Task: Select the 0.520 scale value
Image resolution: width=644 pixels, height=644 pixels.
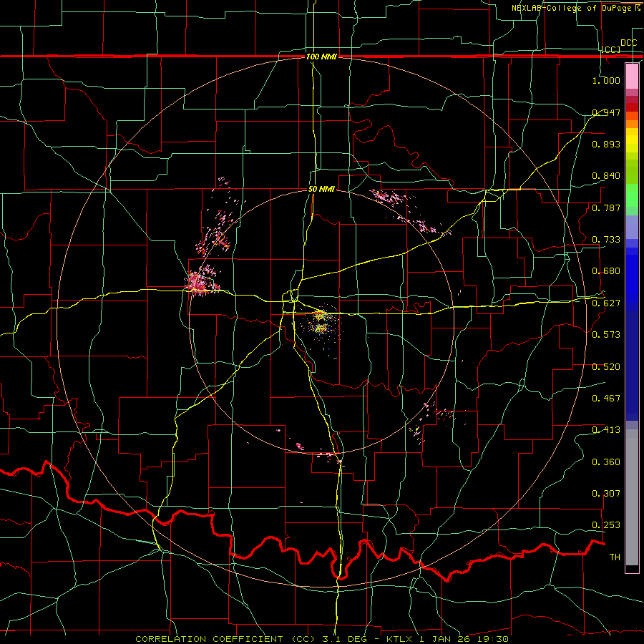Action: click(606, 367)
